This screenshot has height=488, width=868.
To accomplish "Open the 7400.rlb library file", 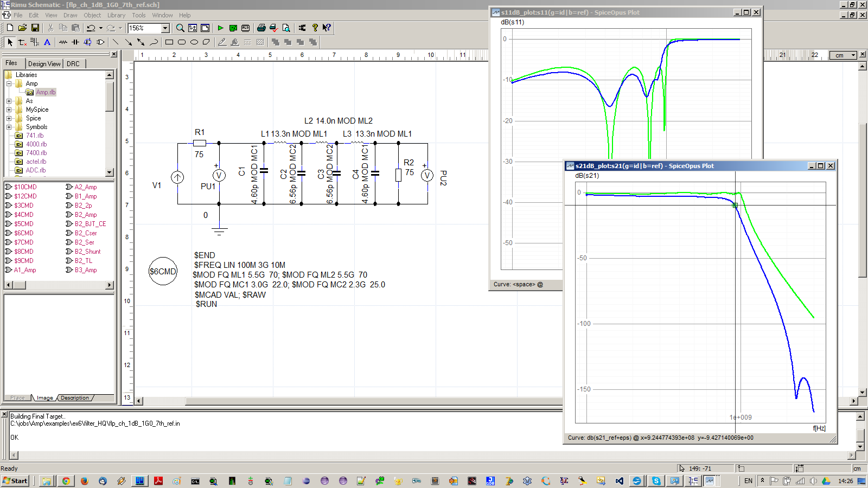I will tap(36, 153).
